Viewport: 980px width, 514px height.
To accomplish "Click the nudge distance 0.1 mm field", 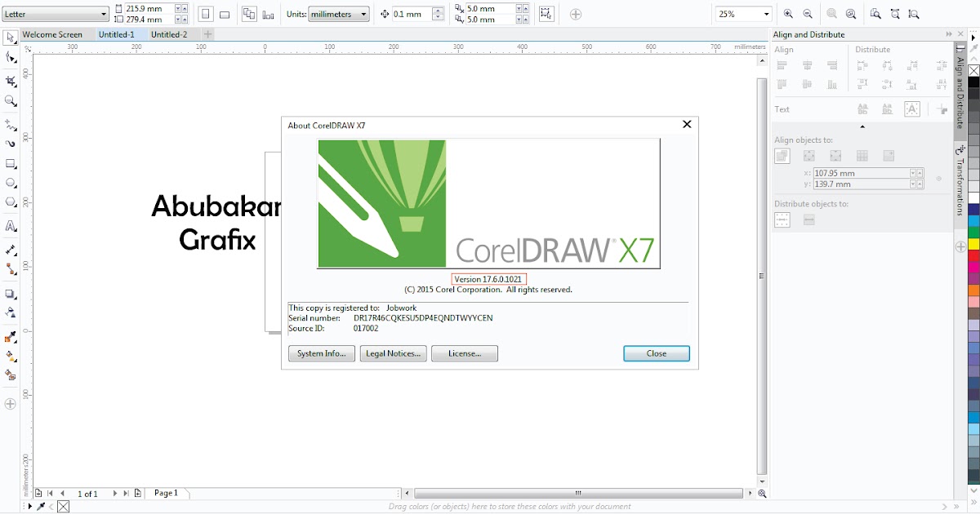I will (411, 14).
